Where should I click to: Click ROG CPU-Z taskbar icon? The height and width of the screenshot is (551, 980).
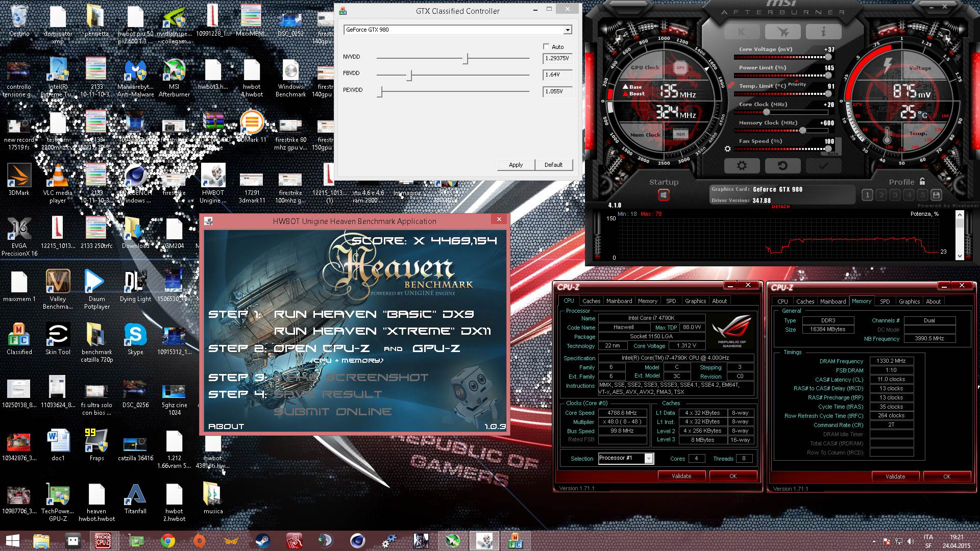click(104, 541)
